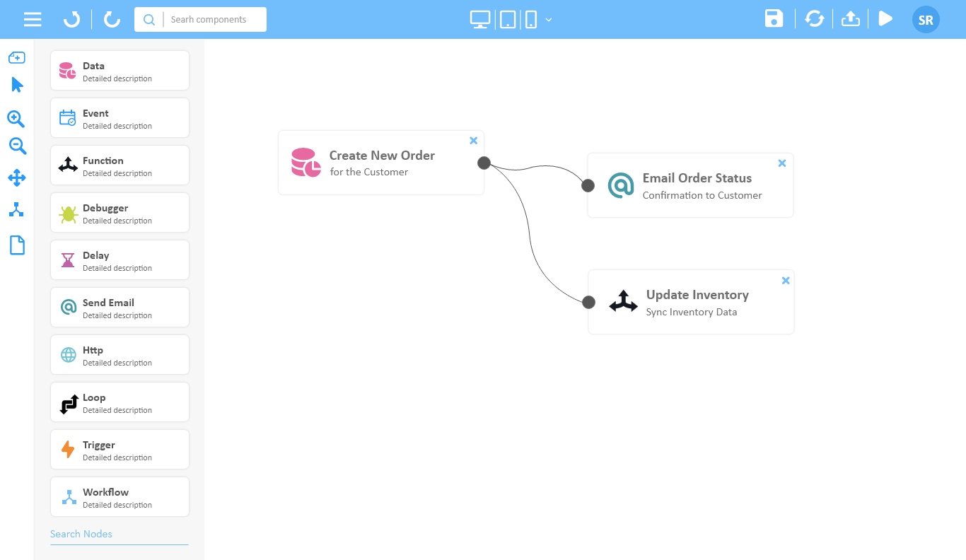Select the zoom in magnifier tool
966x560 pixels.
tap(16, 119)
